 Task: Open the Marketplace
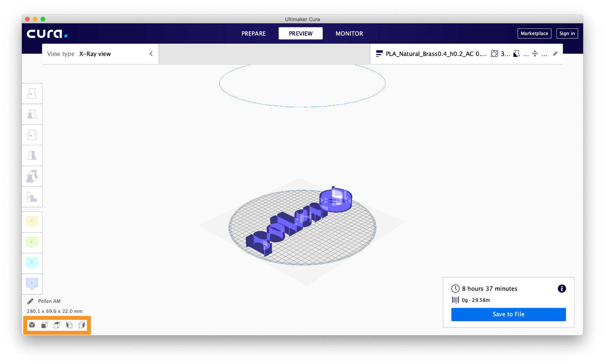pyautogui.click(x=534, y=33)
